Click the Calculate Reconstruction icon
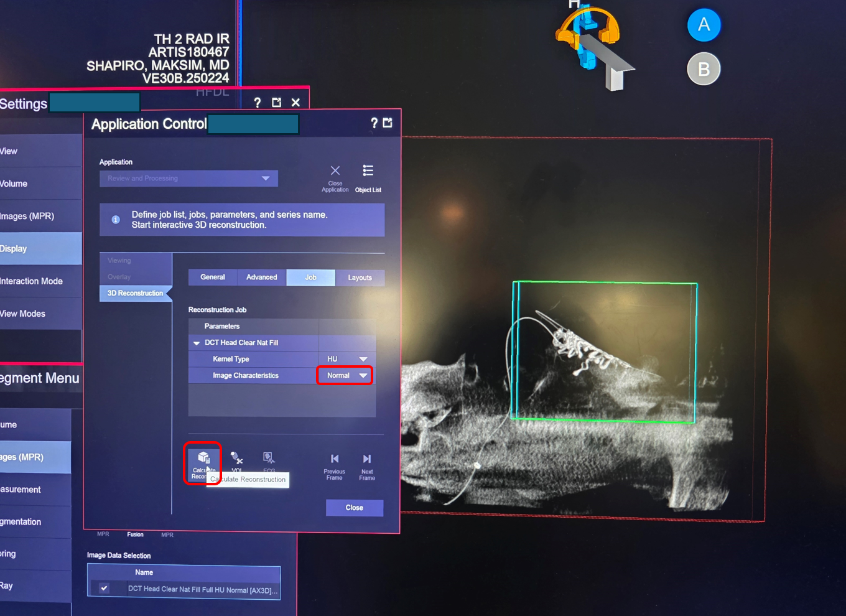This screenshot has height=616, width=846. (203, 459)
